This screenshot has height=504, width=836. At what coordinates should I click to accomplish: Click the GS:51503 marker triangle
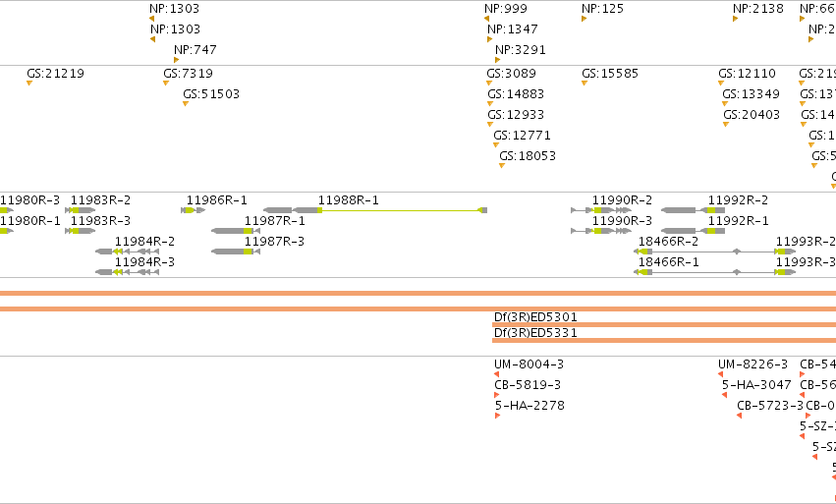coord(186,104)
